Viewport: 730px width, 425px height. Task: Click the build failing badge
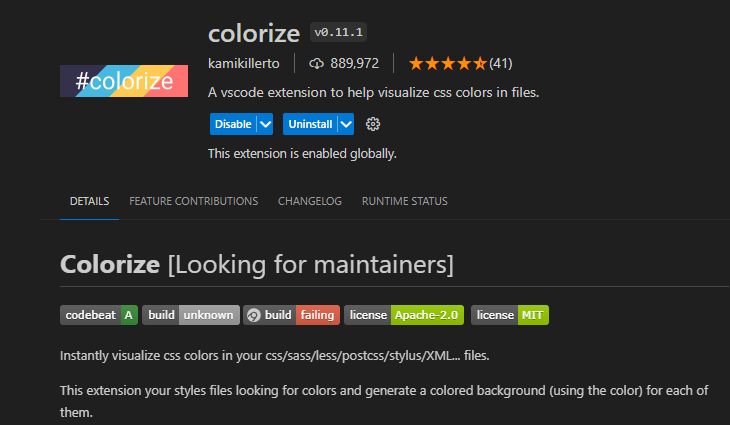tap(291, 315)
